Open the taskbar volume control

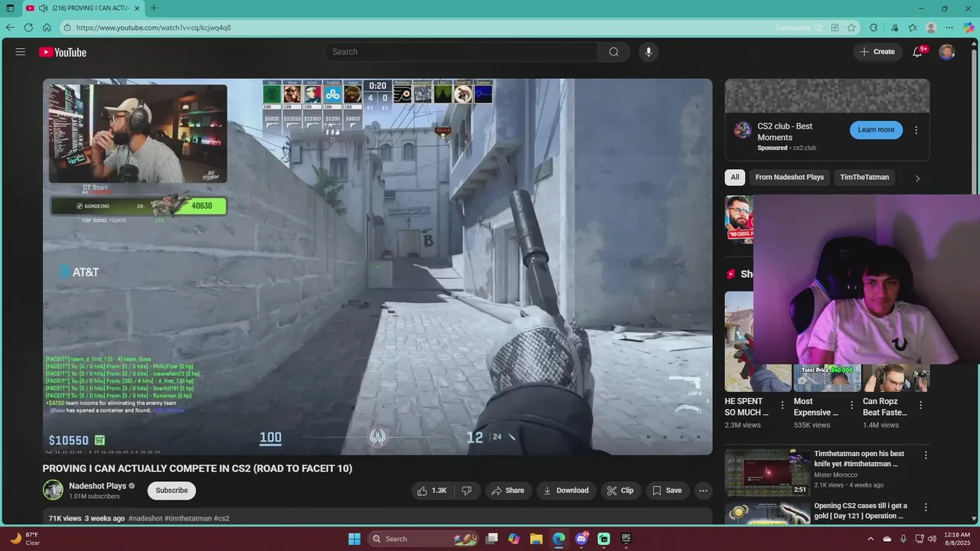[x=932, y=539]
